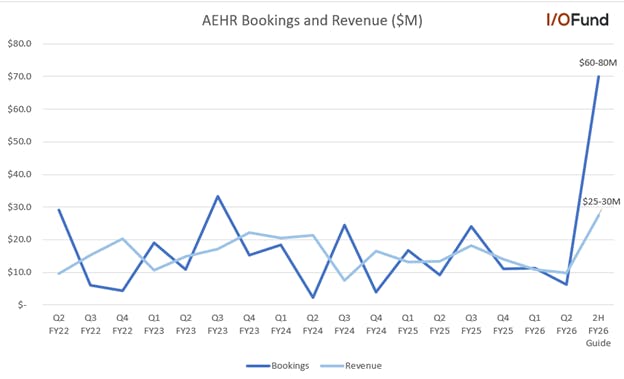The image size is (624, 379).
Task: Click the chart title AEHR Bookings and Revenue
Action: click(x=312, y=20)
